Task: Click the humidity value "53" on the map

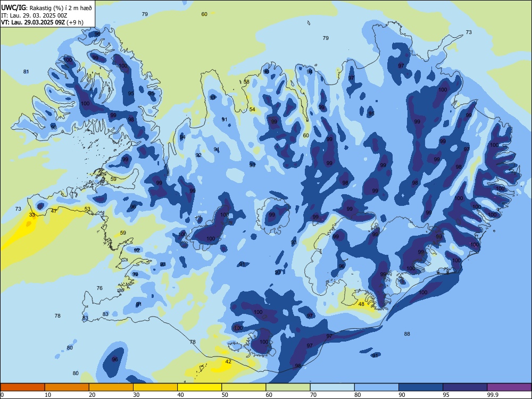Action: 88,209
